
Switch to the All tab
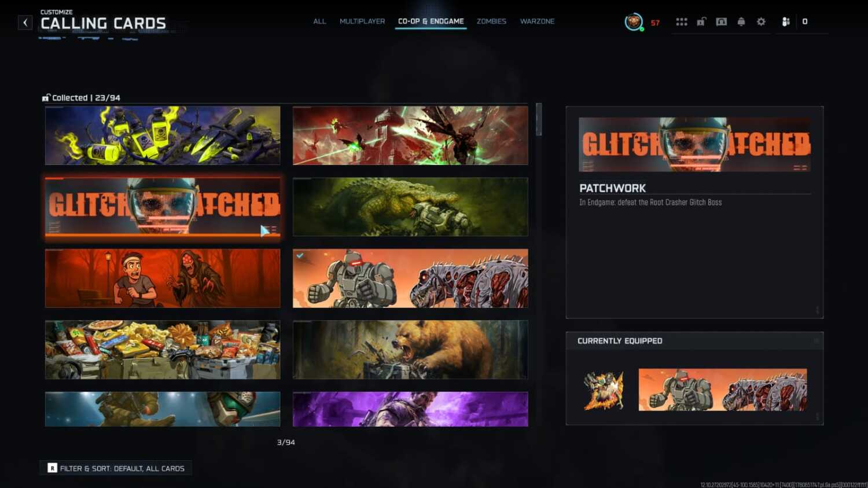tap(319, 21)
